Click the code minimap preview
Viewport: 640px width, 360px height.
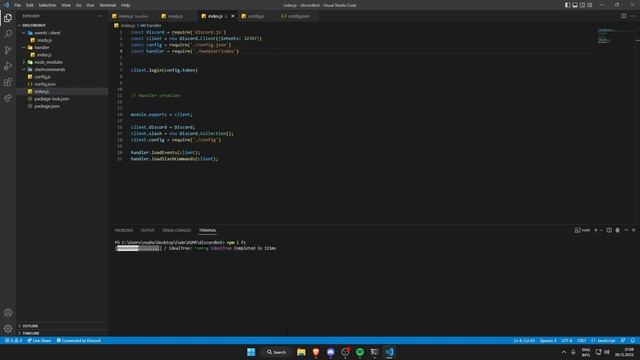click(604, 36)
